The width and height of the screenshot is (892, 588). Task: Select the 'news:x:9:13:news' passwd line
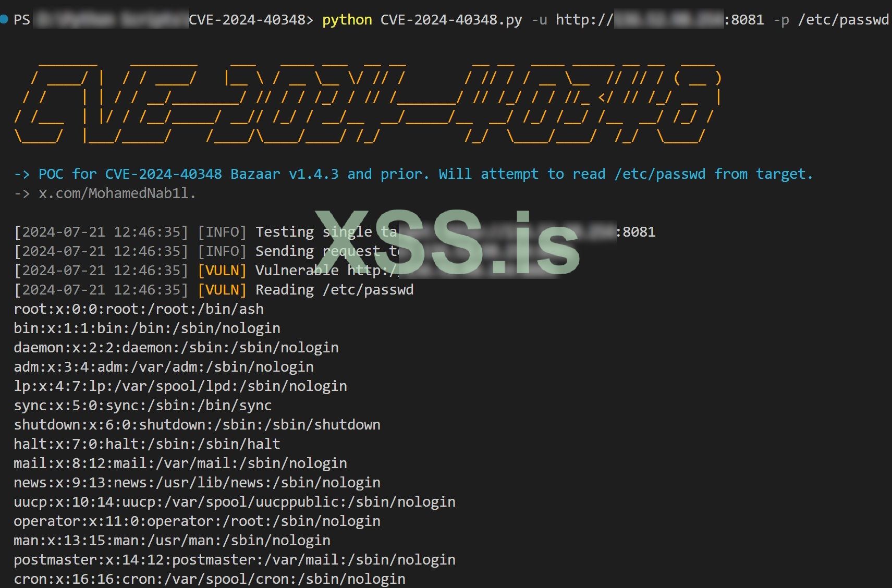pos(197,483)
